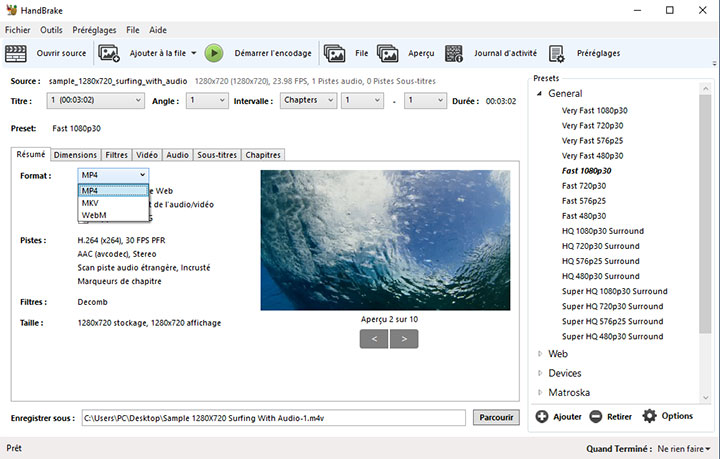Click the Ajouter à la file icon
720x459 pixels.
coord(109,53)
